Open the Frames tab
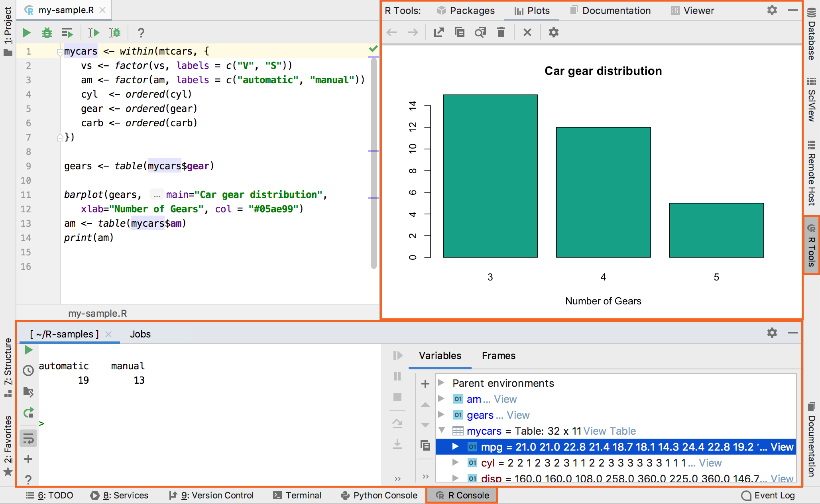 pyautogui.click(x=498, y=355)
